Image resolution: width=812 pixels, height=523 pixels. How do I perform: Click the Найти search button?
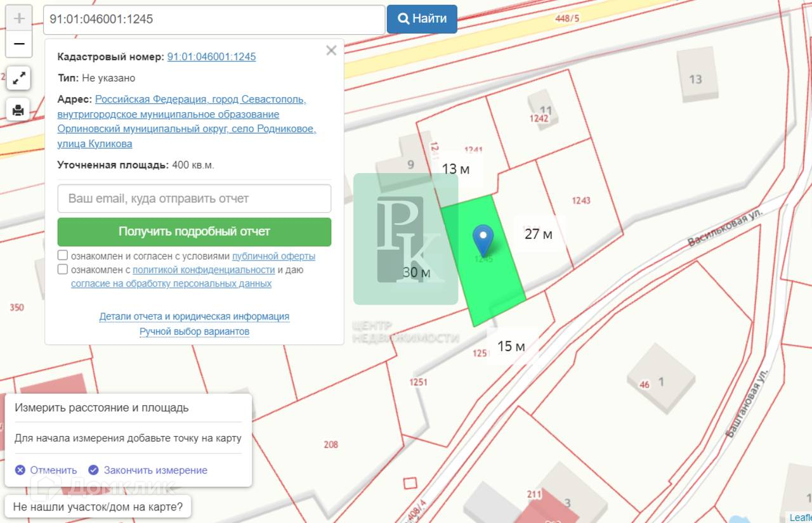(x=422, y=19)
